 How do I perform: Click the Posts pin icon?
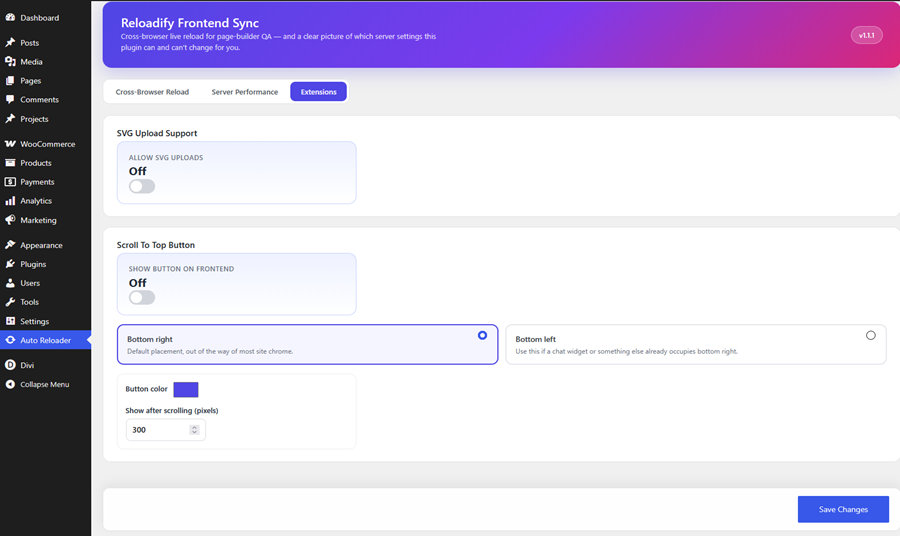click(10, 42)
